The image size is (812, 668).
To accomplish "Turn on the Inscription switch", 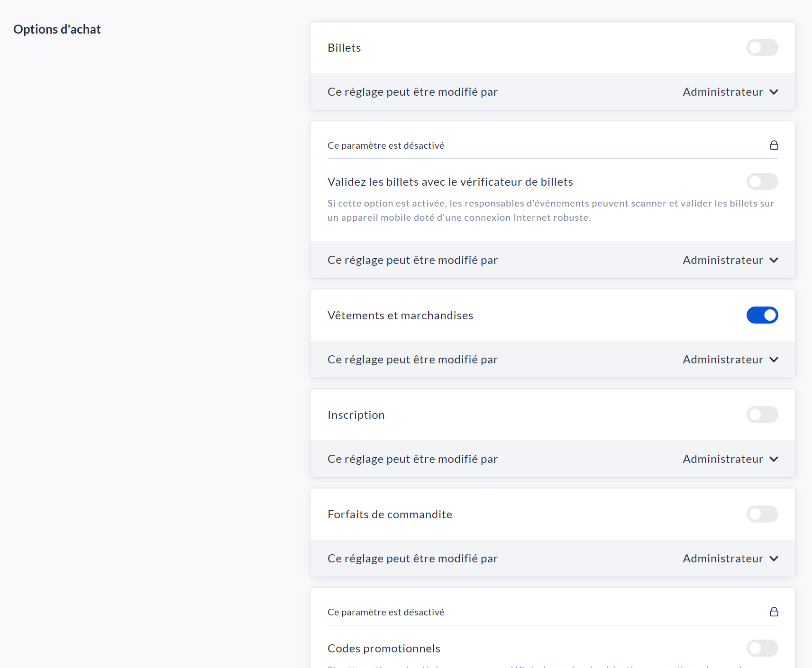I will coord(762,415).
